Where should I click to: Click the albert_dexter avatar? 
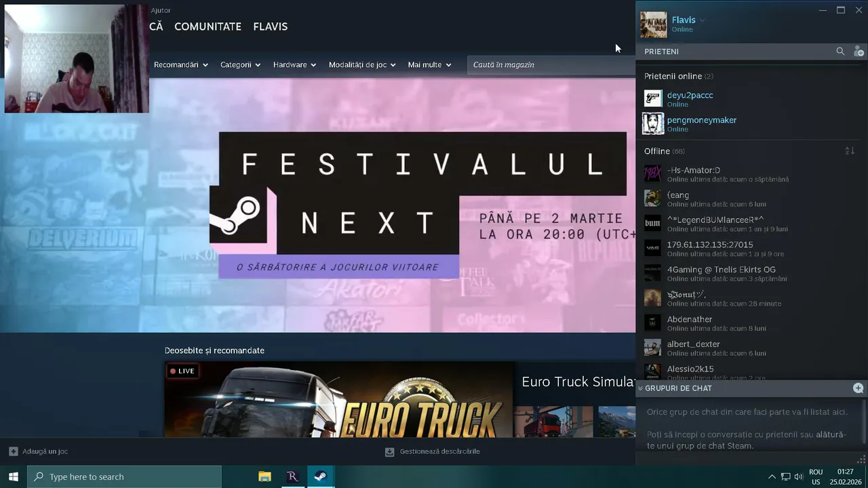[652, 348]
